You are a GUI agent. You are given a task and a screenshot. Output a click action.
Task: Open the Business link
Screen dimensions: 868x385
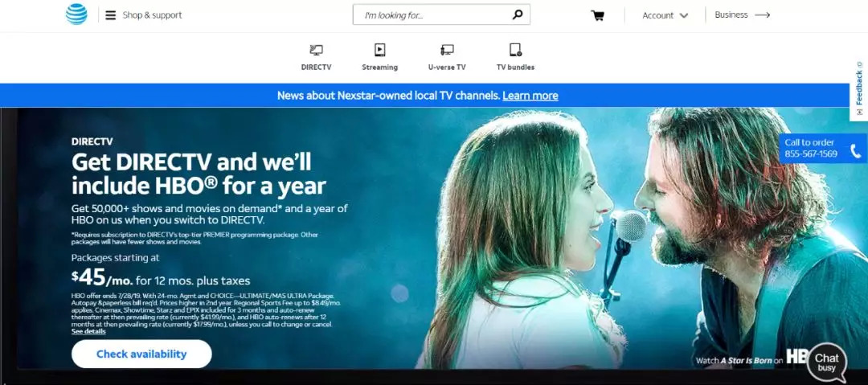(x=731, y=15)
